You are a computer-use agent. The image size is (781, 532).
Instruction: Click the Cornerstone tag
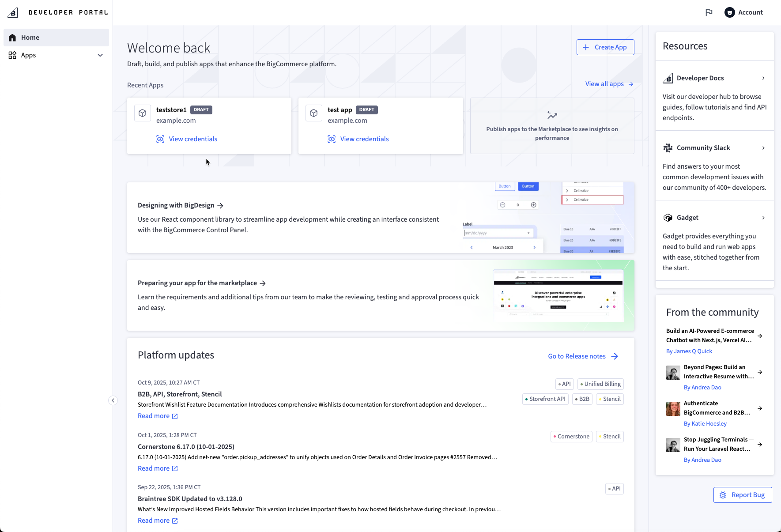pyautogui.click(x=571, y=437)
